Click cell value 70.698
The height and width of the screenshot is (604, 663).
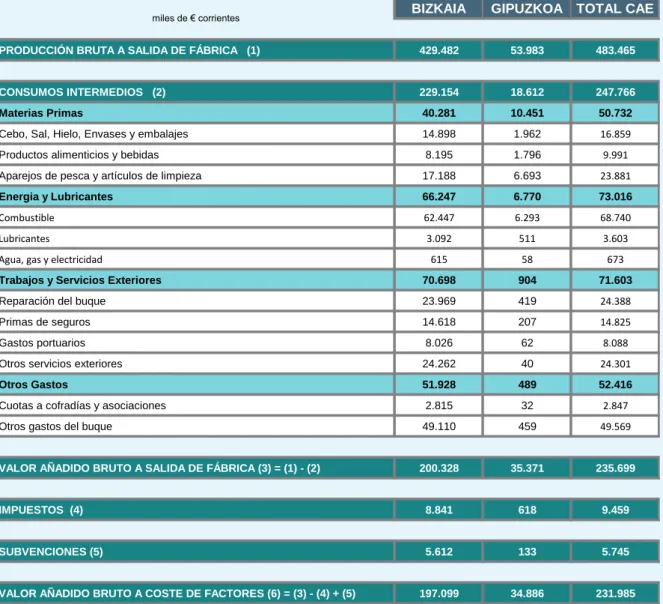[439, 280]
